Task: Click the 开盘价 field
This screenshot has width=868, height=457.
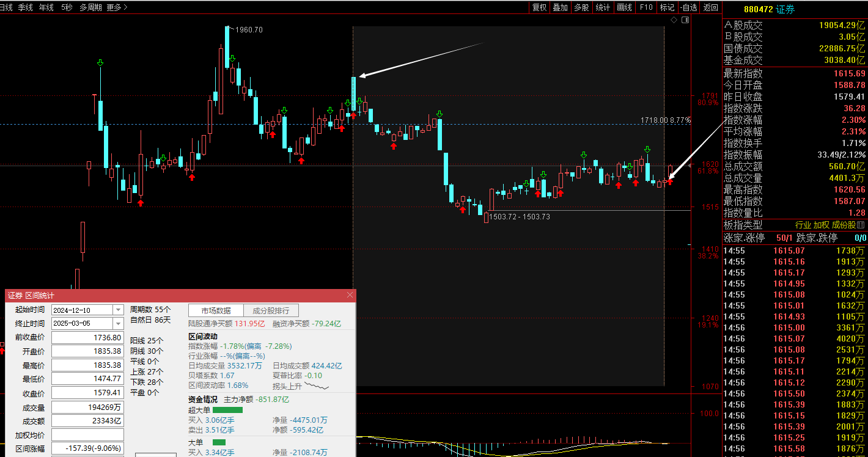Action: [x=87, y=351]
